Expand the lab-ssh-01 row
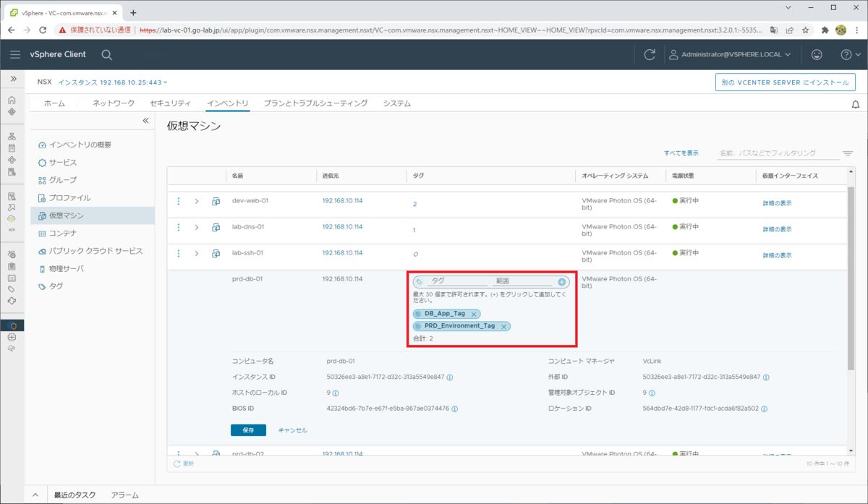The width and height of the screenshot is (868, 504). (197, 253)
